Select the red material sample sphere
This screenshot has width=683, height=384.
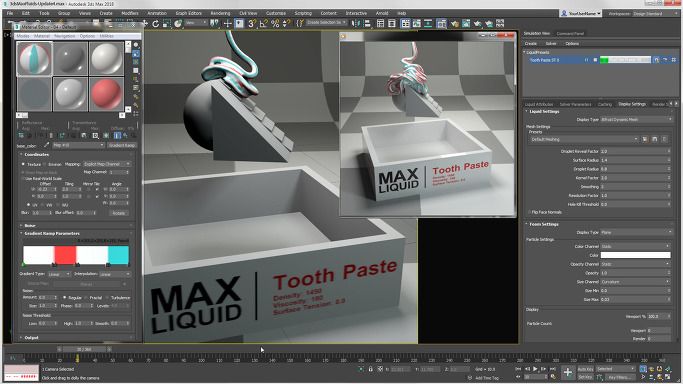click(106, 94)
